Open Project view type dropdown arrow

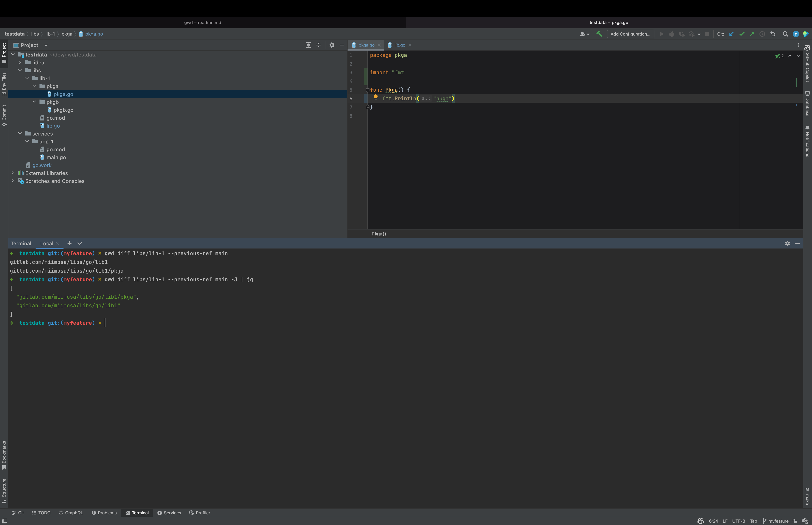tap(46, 45)
